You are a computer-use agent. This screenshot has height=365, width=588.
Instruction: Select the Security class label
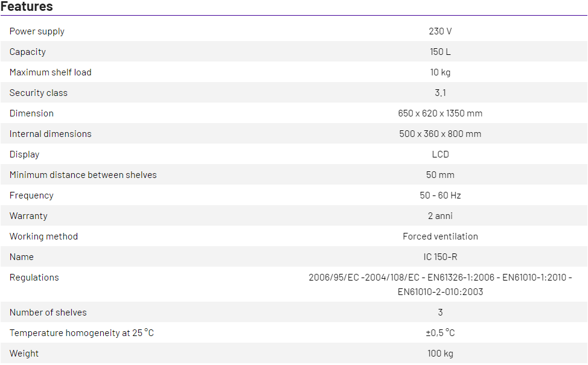(x=39, y=93)
